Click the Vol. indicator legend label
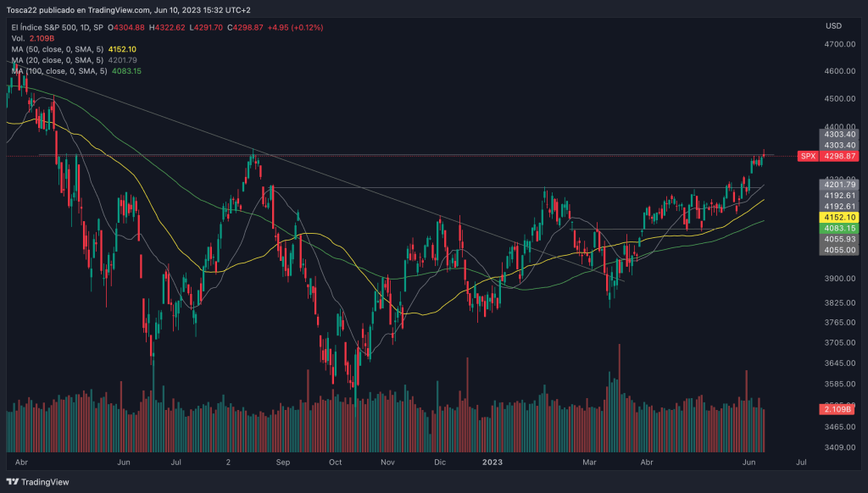This screenshot has height=493, width=868. [x=19, y=39]
